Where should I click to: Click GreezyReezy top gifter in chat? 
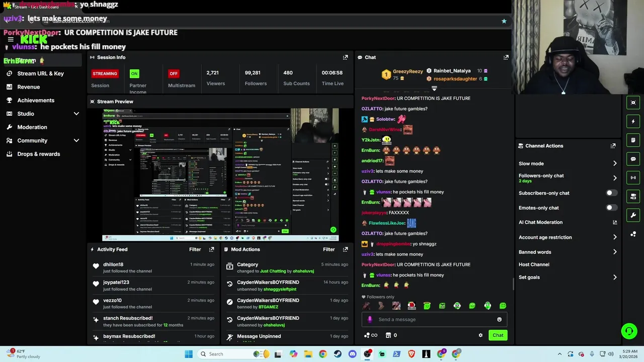(408, 72)
